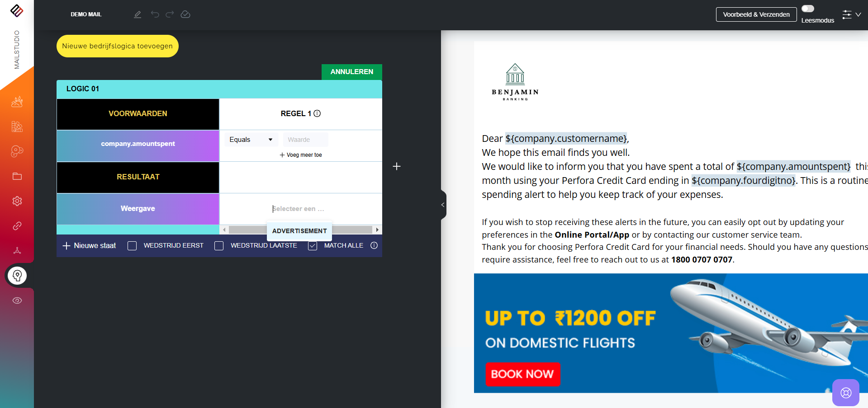Click the redo arrow icon
This screenshot has height=408, width=868.
pyautogui.click(x=170, y=14)
